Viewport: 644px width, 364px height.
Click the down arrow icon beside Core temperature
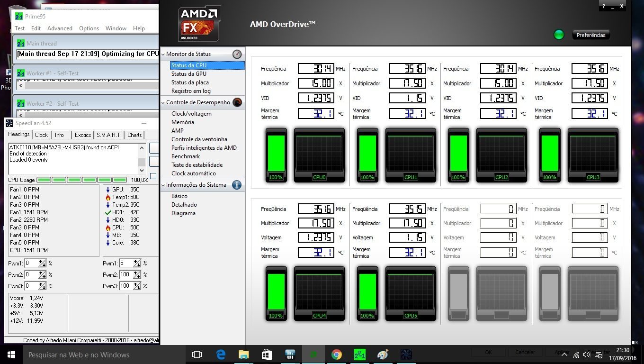(x=108, y=243)
